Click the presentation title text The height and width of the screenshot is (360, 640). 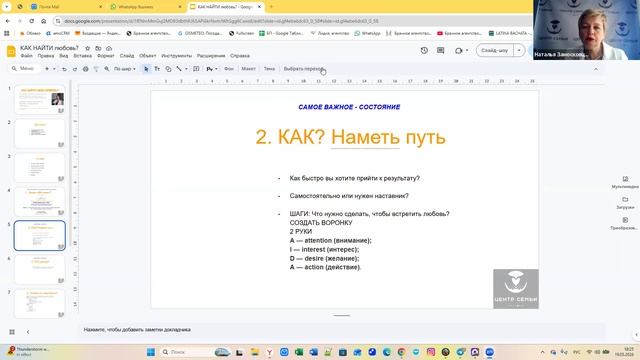coord(49,48)
